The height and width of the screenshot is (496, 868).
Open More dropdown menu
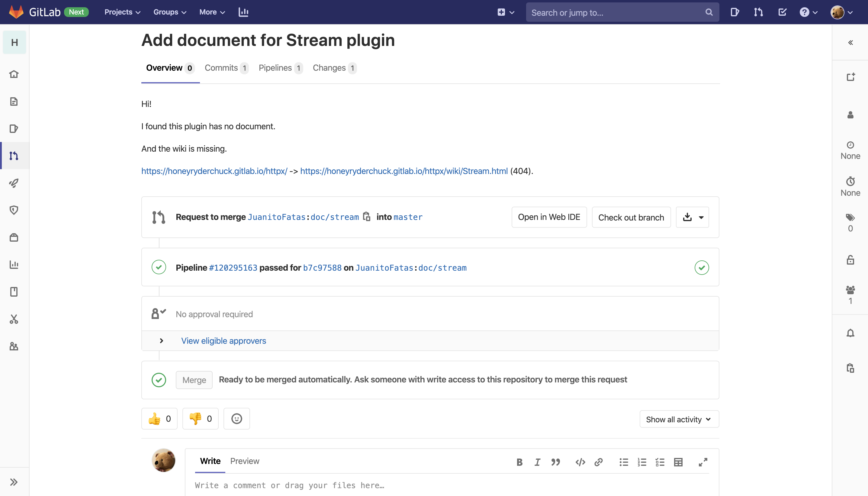(x=212, y=12)
